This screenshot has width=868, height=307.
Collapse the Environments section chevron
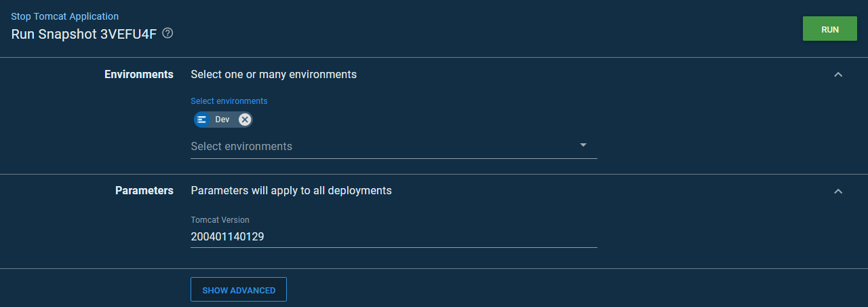tap(838, 75)
